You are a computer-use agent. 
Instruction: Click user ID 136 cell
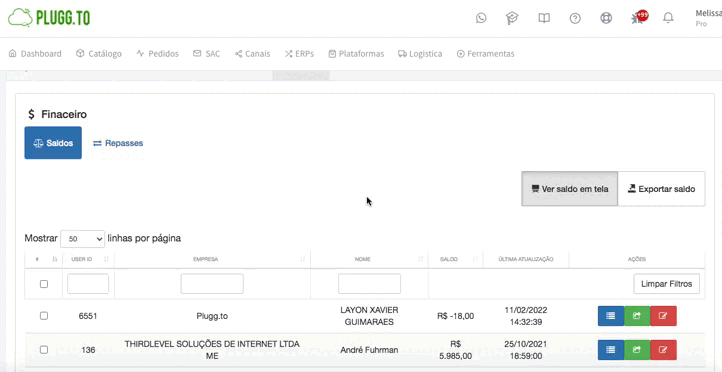[88, 350]
